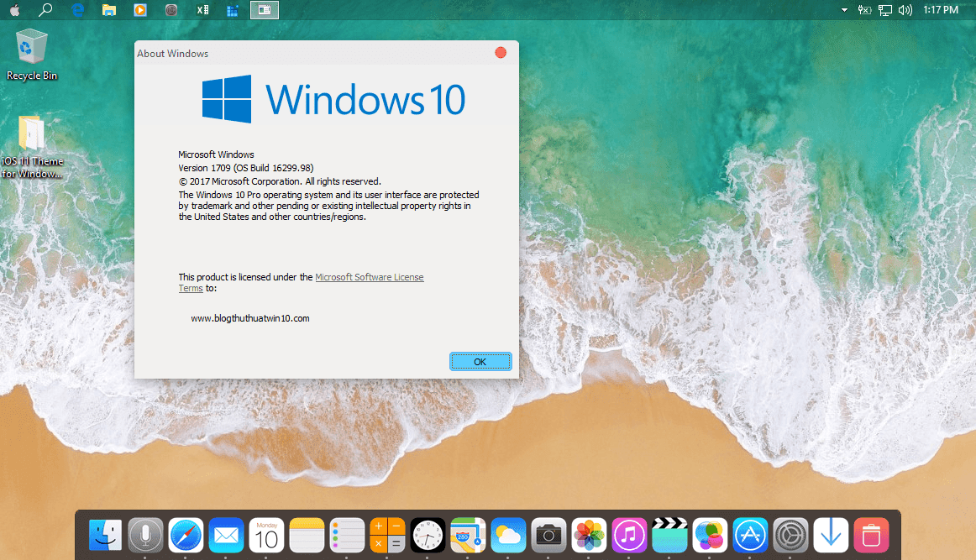Open the Calendar icon showing Monday 10
This screenshot has width=976, height=560.
click(266, 535)
